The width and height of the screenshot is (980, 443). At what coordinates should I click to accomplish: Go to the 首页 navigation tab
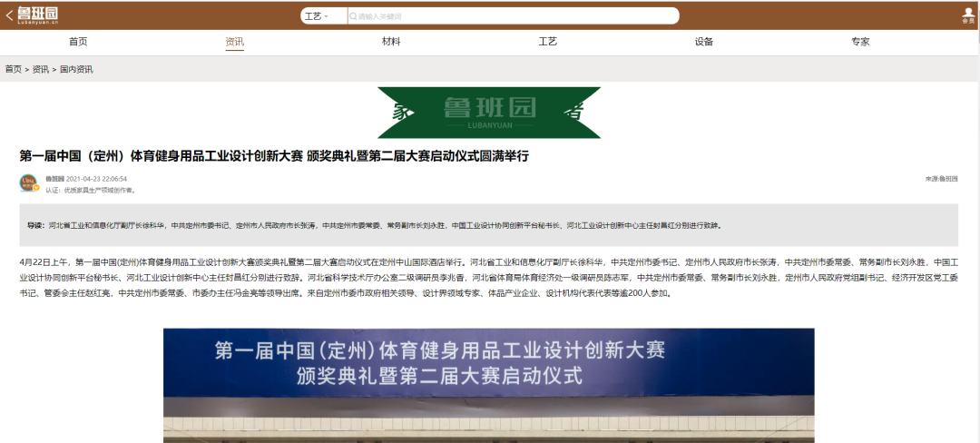(x=78, y=42)
